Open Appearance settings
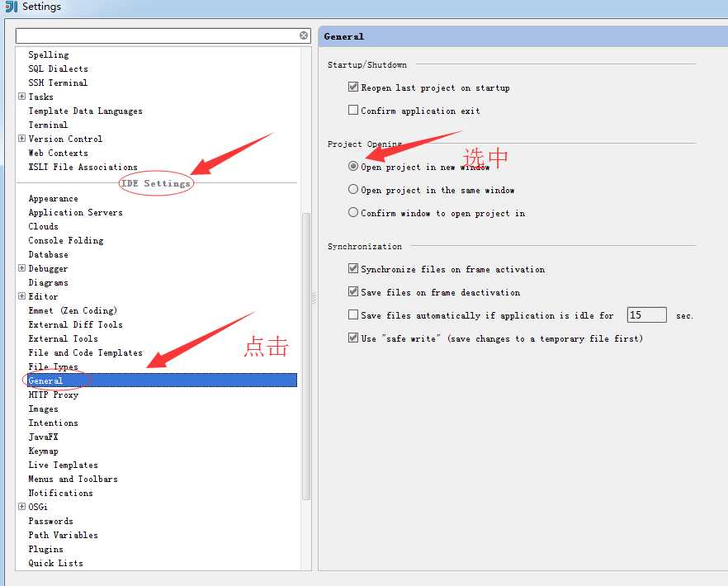This screenshot has height=586, width=728. [x=54, y=198]
